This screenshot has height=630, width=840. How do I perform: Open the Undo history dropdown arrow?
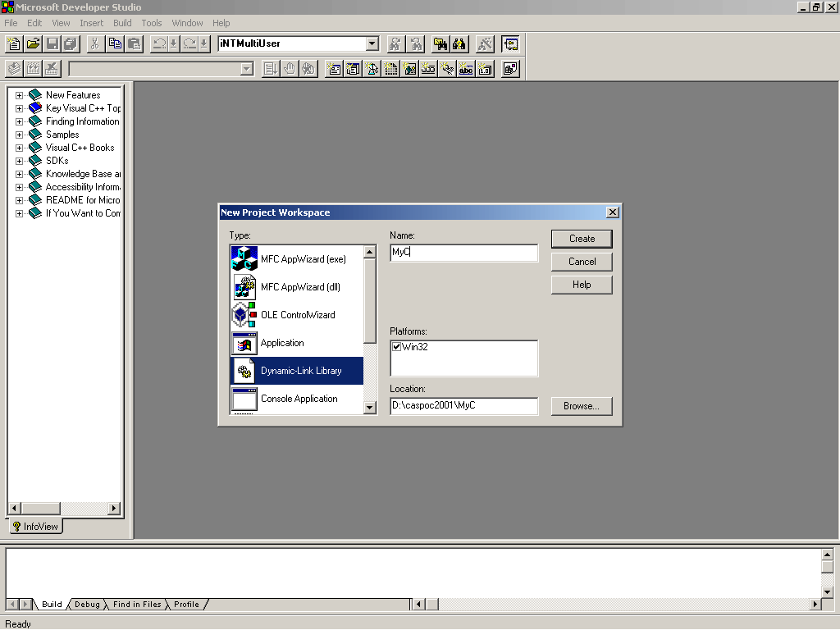tap(174, 44)
